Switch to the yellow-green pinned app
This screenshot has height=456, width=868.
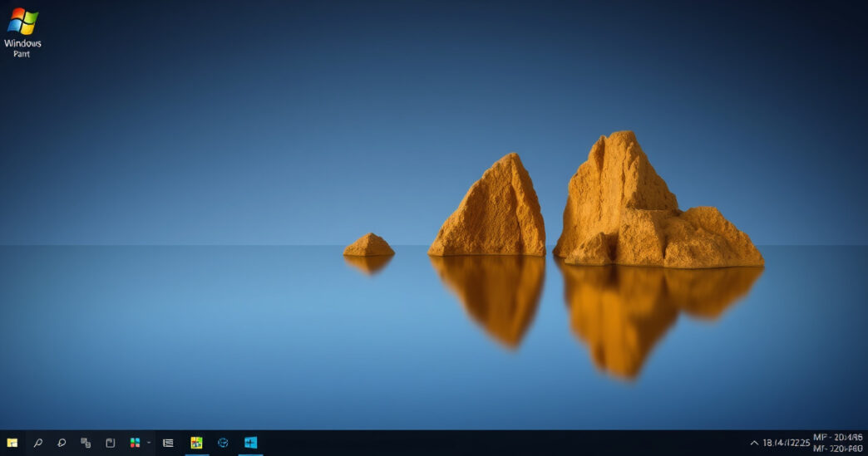click(197, 443)
